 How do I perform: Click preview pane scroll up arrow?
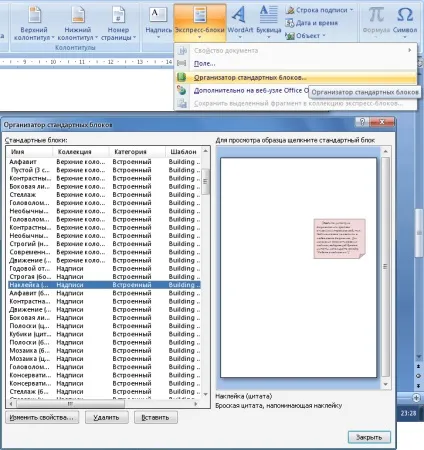click(386, 152)
